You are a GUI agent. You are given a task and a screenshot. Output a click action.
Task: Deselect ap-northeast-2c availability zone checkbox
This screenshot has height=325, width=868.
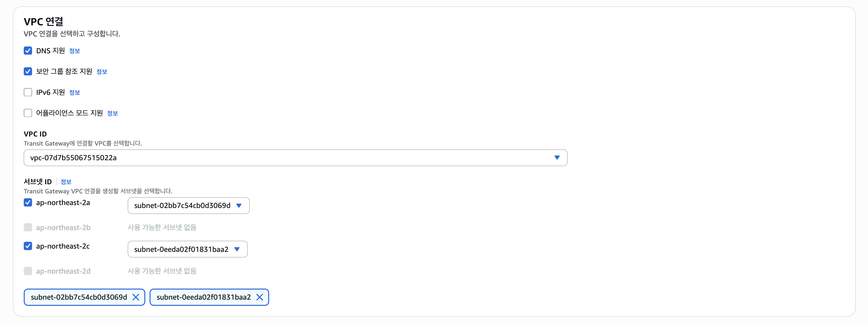coord(28,246)
